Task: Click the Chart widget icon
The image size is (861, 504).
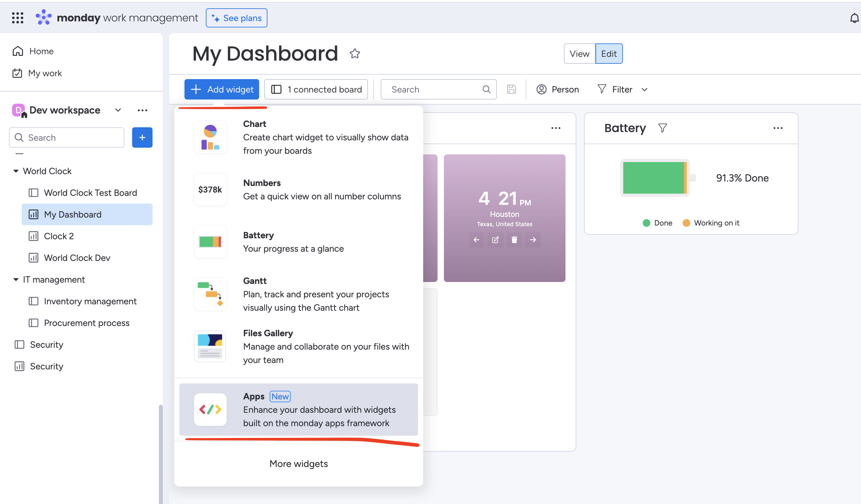Action: pos(210,137)
